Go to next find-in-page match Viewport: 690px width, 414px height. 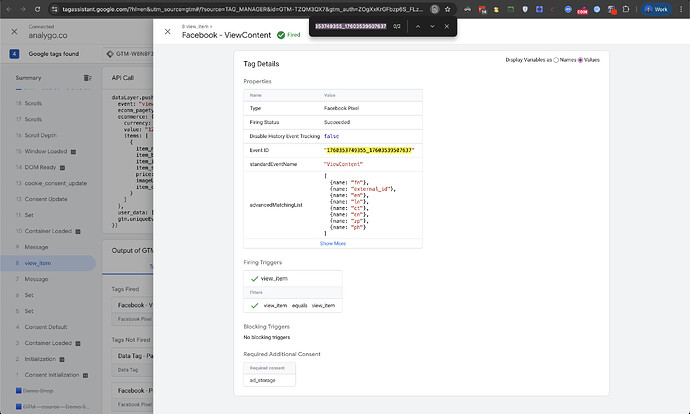pyautogui.click(x=432, y=26)
